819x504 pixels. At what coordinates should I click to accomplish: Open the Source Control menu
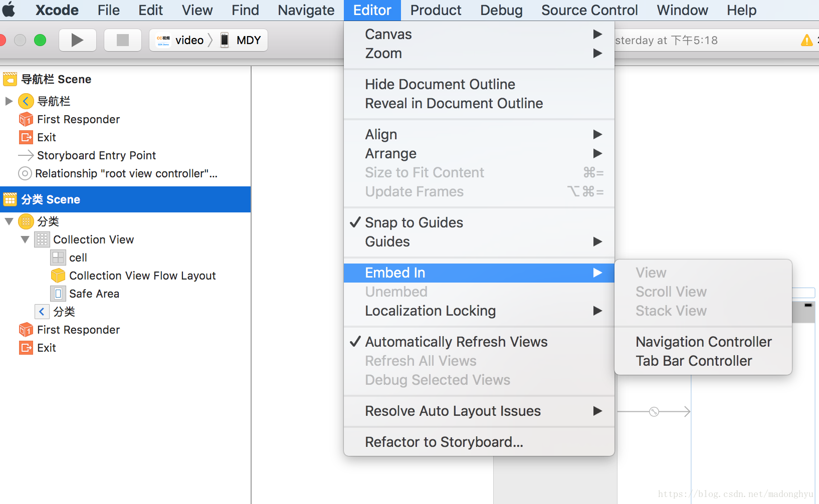tap(589, 10)
